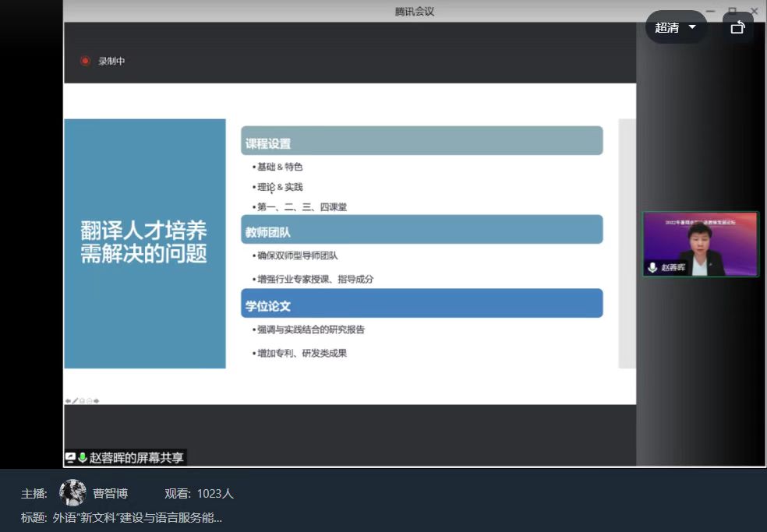Select the 赵蓉晖 speaker video thumbnail
Screen dimensions: 767x532
(700, 244)
